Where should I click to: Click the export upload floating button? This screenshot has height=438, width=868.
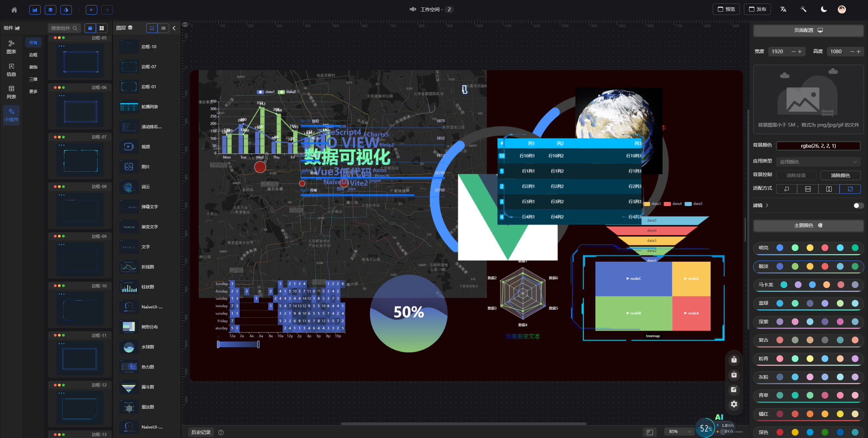[734, 360]
